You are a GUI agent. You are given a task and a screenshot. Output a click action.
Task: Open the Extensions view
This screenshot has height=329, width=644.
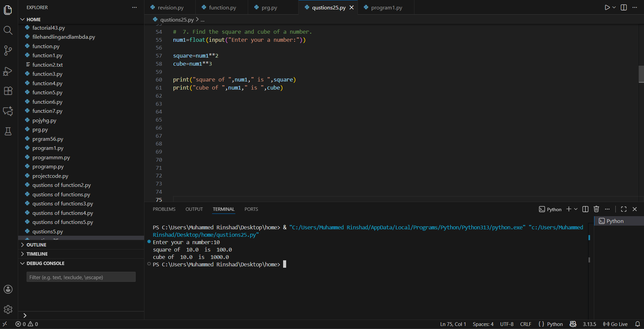pyautogui.click(x=8, y=91)
